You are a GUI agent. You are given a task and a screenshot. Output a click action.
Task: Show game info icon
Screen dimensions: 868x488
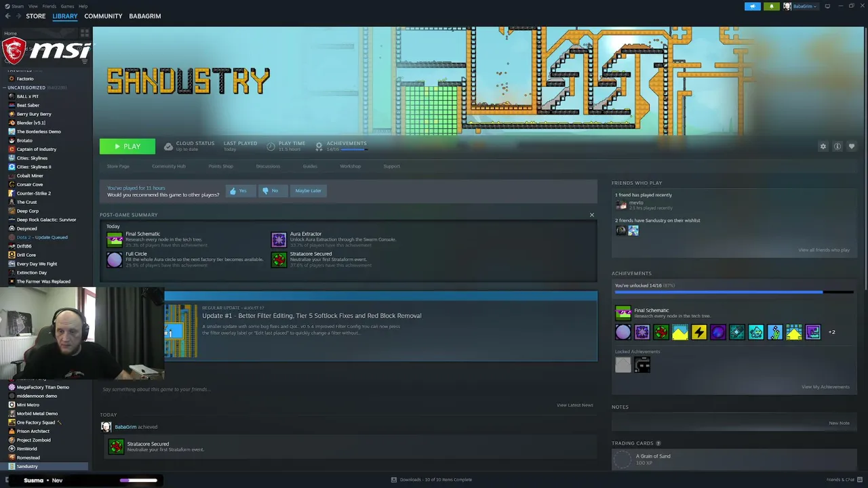(x=837, y=146)
